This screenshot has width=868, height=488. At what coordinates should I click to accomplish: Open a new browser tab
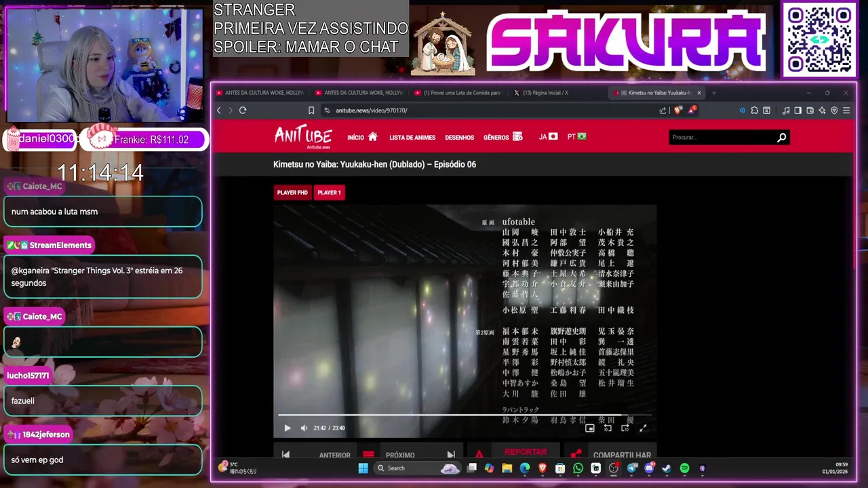713,93
